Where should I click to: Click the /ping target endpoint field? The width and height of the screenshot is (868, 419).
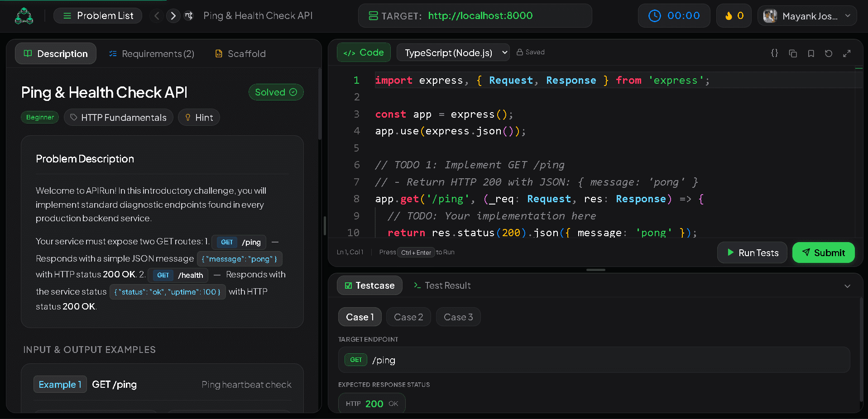point(594,360)
